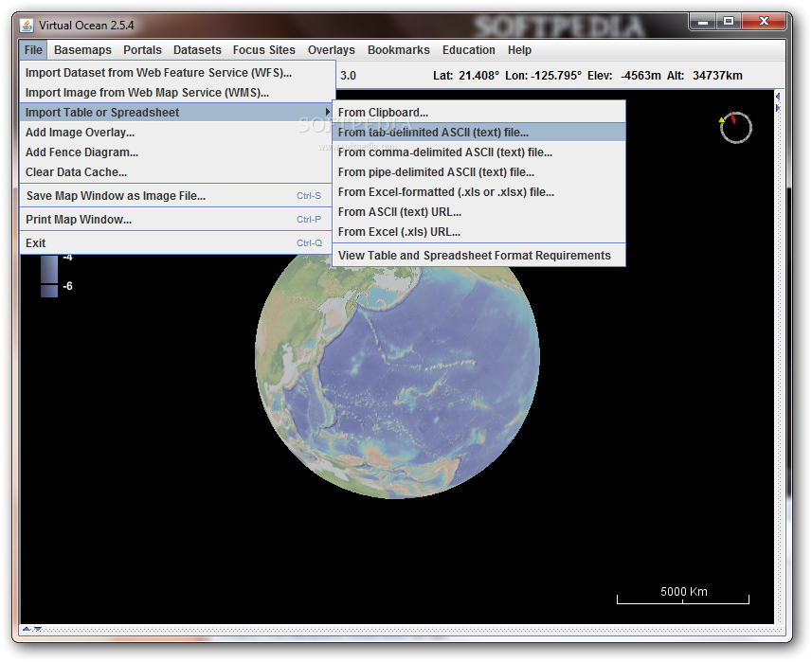The height and width of the screenshot is (662, 812).
Task: Open the File menu
Action: click(x=33, y=49)
